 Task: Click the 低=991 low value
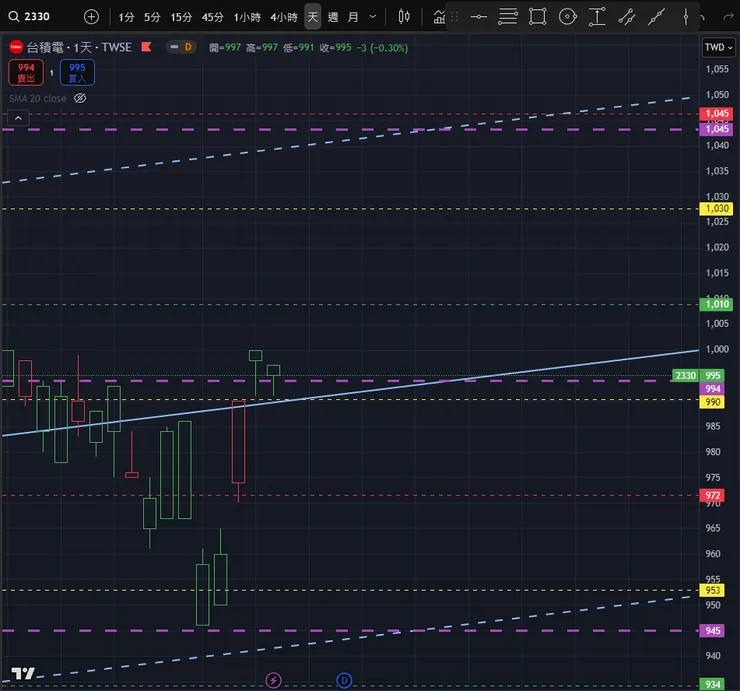coord(299,48)
